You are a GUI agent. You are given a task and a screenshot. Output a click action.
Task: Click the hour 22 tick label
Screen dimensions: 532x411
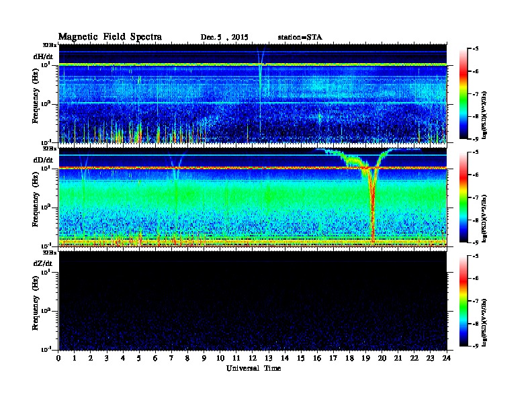coord(414,359)
